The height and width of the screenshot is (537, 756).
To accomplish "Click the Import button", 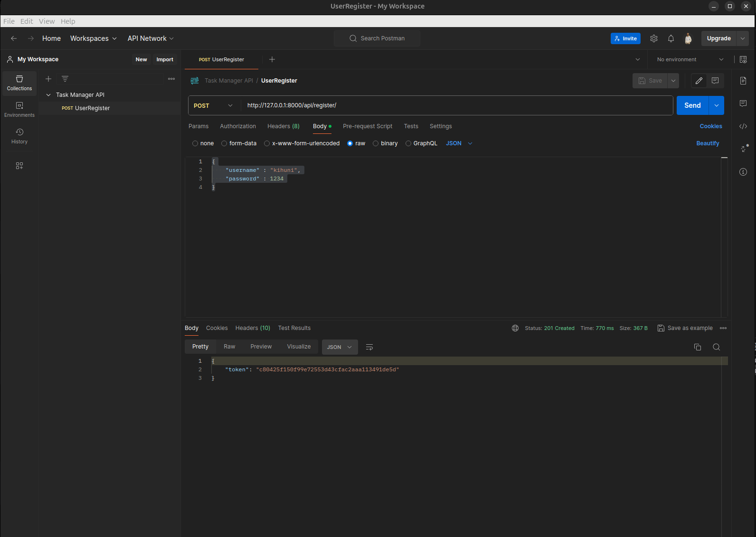I will [x=165, y=59].
